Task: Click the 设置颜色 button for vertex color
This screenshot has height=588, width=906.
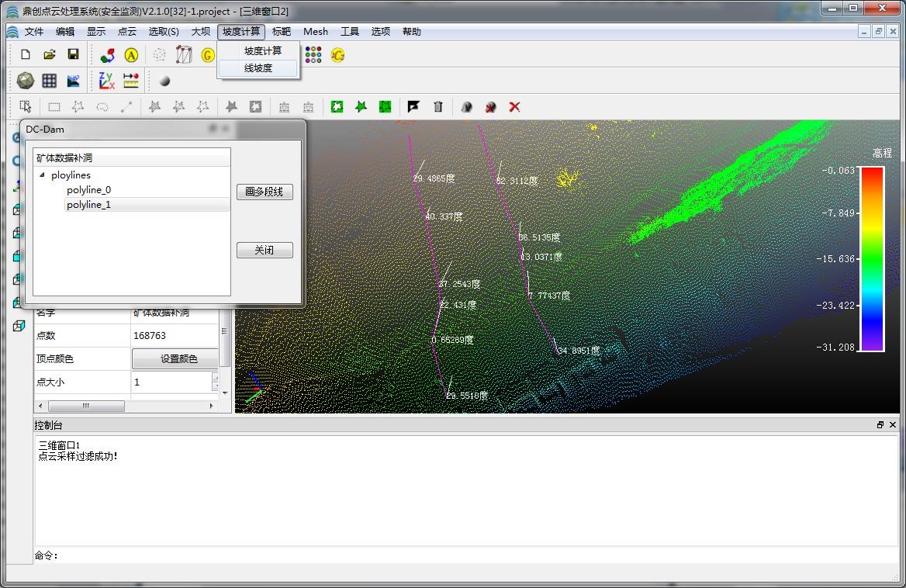Action: (x=178, y=359)
